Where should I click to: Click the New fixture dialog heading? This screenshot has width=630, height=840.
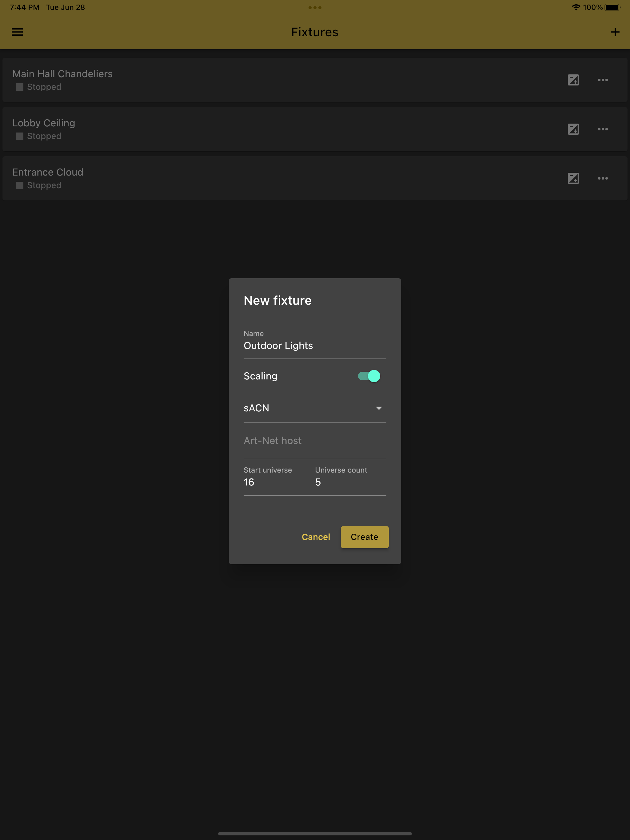[x=277, y=300]
